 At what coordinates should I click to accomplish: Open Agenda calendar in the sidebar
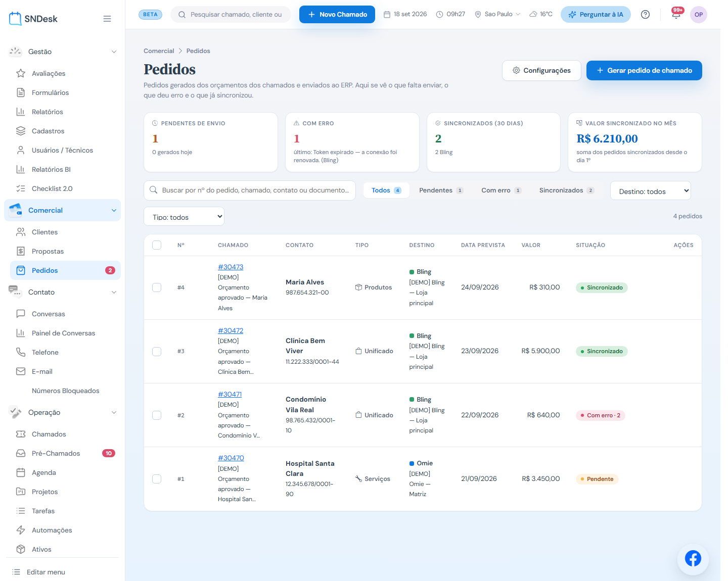[43, 472]
